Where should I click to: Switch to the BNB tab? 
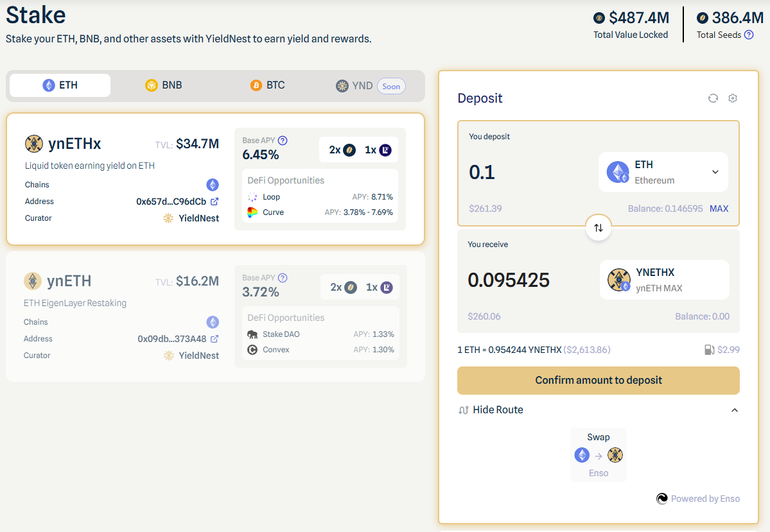coord(164,85)
